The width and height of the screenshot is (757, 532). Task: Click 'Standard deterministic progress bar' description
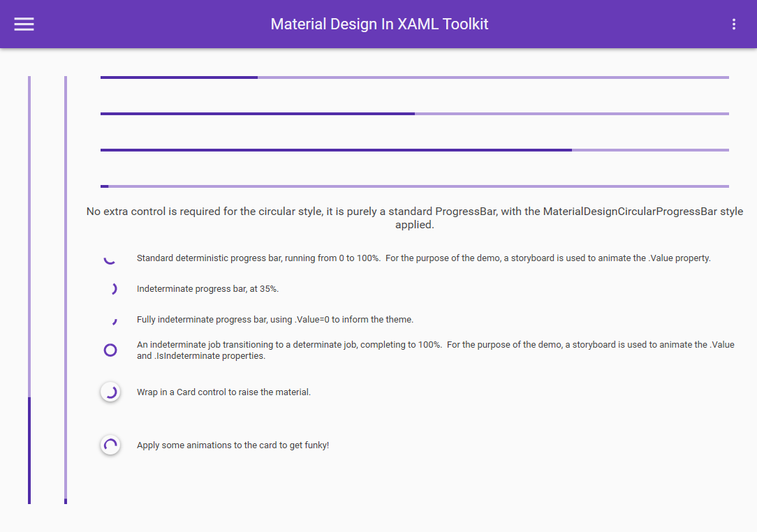click(423, 258)
